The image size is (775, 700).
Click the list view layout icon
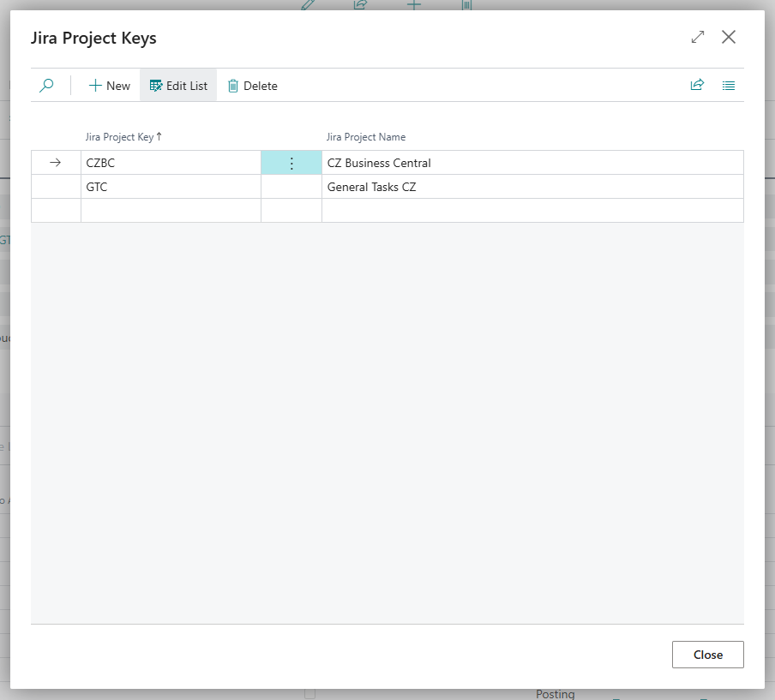[729, 86]
